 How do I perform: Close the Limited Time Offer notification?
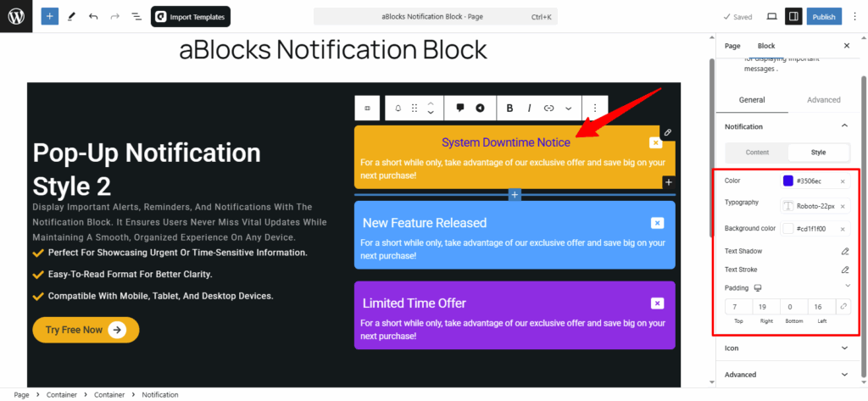657,303
